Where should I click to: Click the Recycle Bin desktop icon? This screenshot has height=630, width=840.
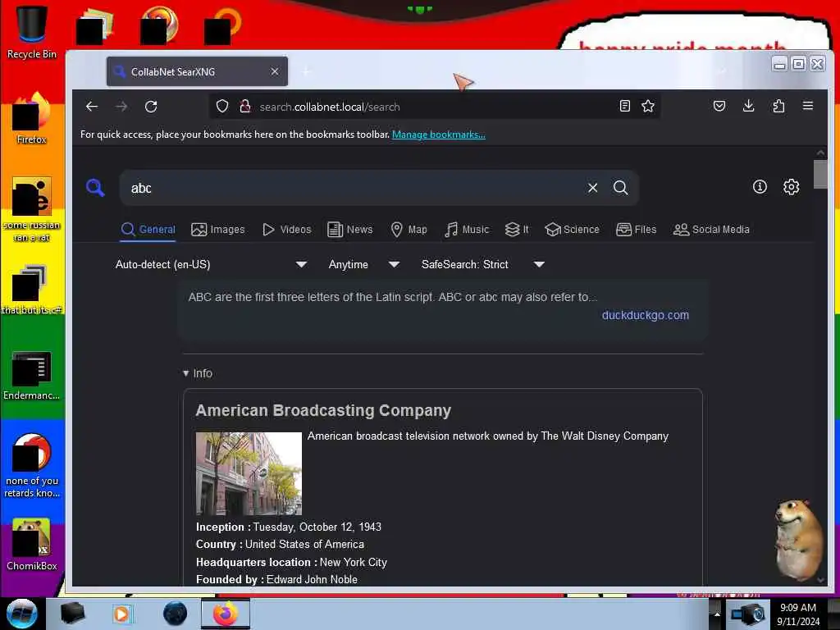32,32
